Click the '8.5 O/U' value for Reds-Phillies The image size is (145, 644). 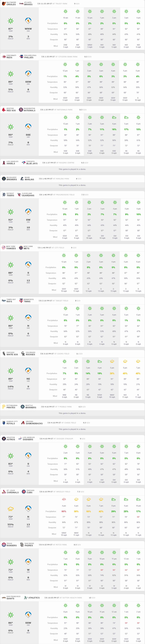click(x=88, y=57)
